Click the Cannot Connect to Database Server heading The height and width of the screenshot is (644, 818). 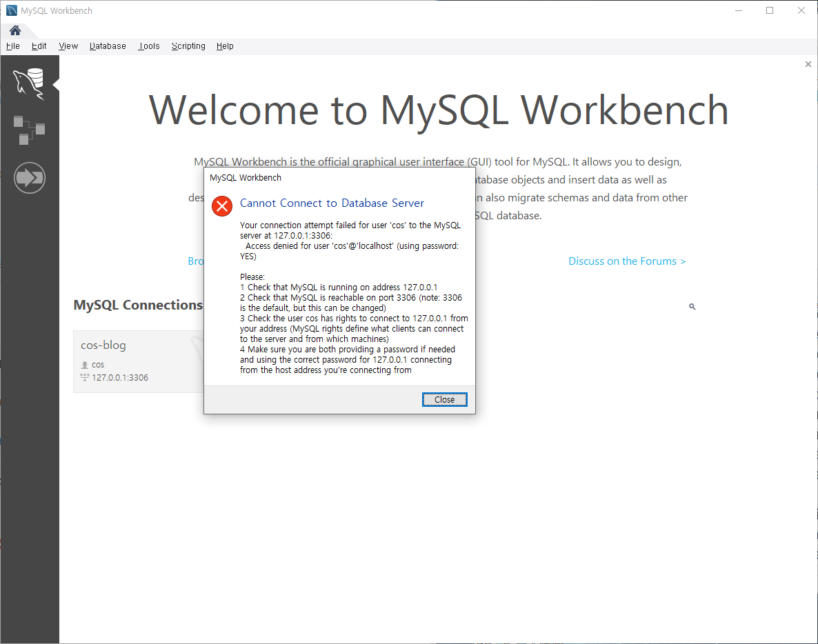(x=332, y=203)
